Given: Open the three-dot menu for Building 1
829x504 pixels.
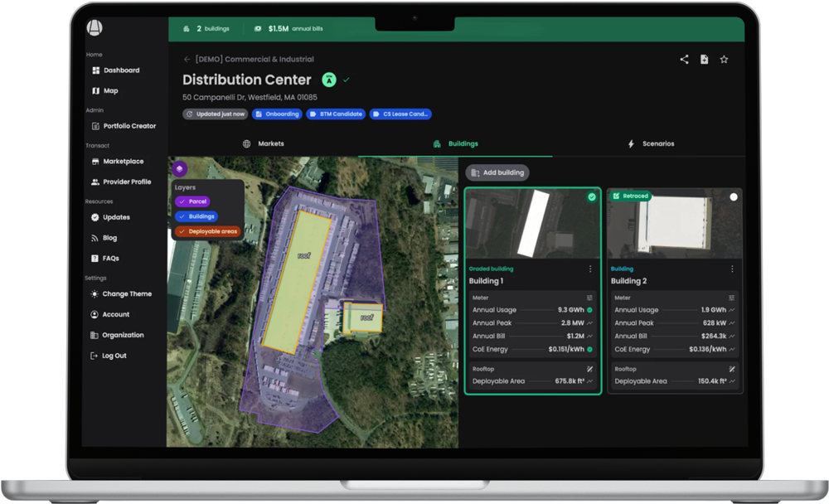Looking at the screenshot, I should click(590, 269).
